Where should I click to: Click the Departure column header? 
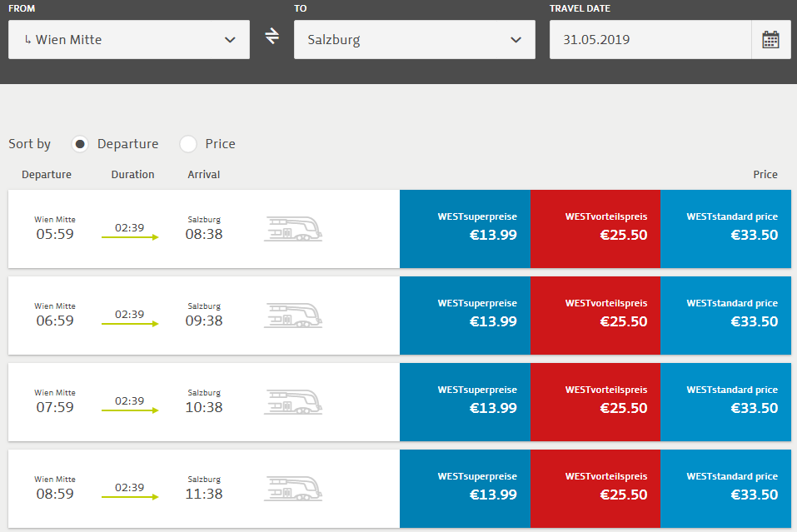tap(47, 175)
